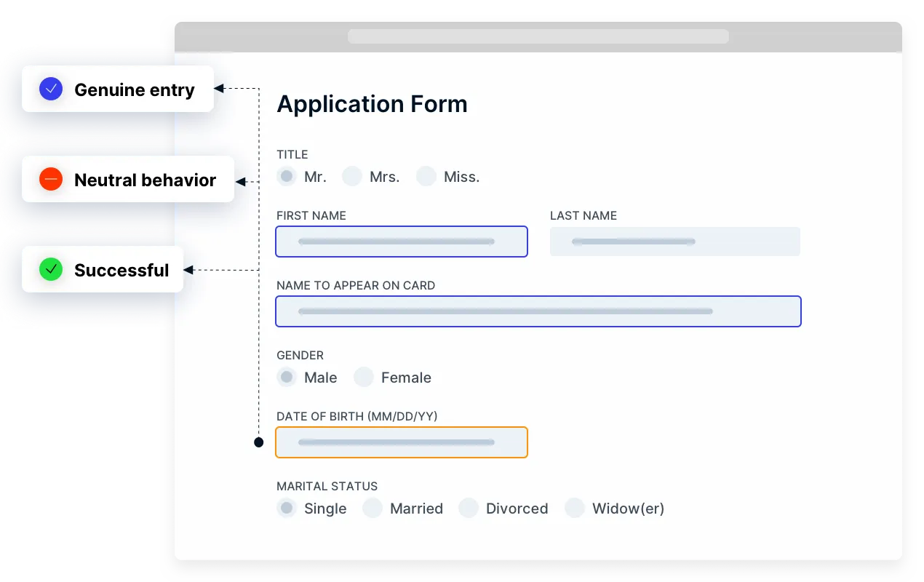Select Male gender option

[x=287, y=377]
